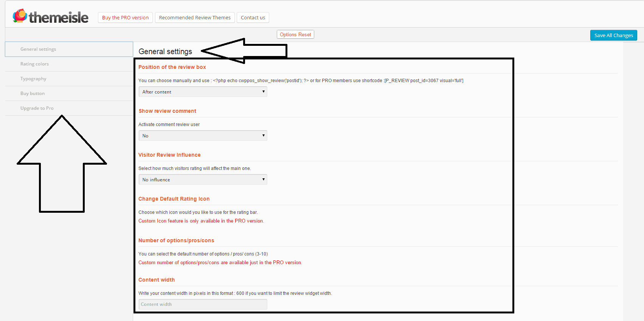Click the Number of options/pros/cons heading
644x321 pixels.
point(176,240)
